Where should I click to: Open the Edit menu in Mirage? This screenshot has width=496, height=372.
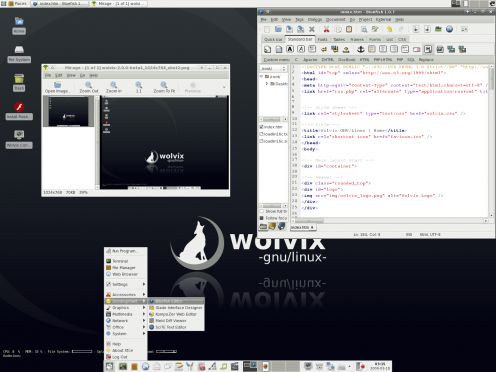[x=58, y=76]
